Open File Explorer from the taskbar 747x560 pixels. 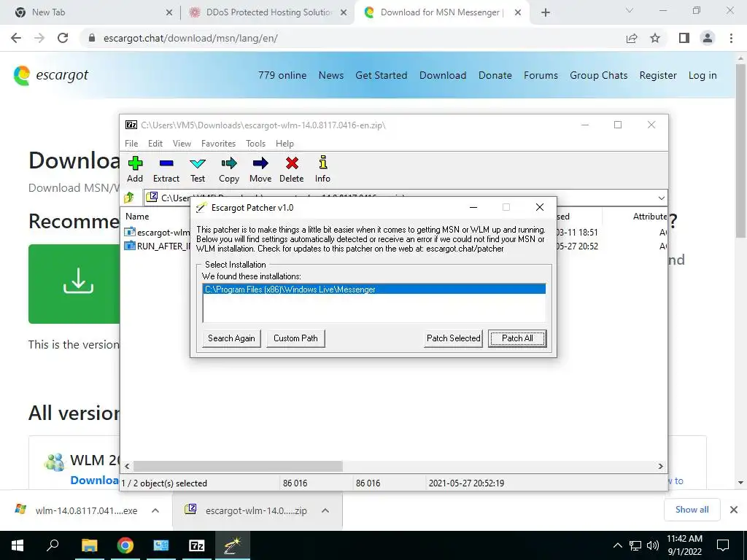(x=89, y=545)
